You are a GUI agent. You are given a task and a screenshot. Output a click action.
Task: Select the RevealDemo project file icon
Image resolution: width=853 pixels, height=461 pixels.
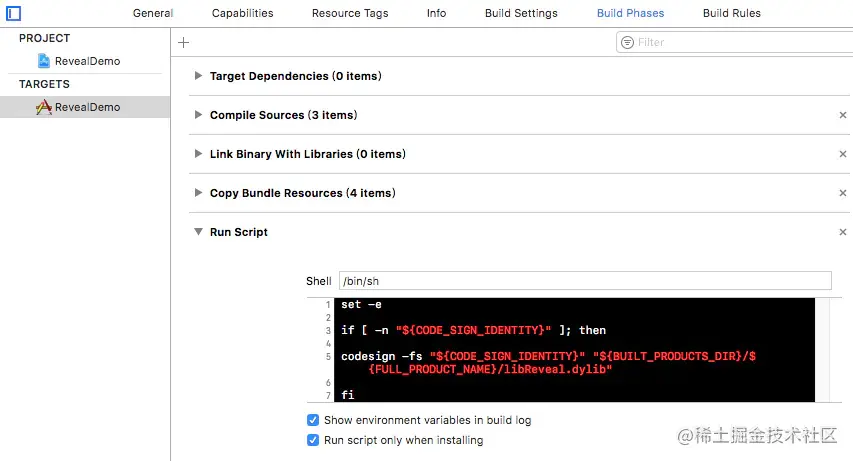44,61
